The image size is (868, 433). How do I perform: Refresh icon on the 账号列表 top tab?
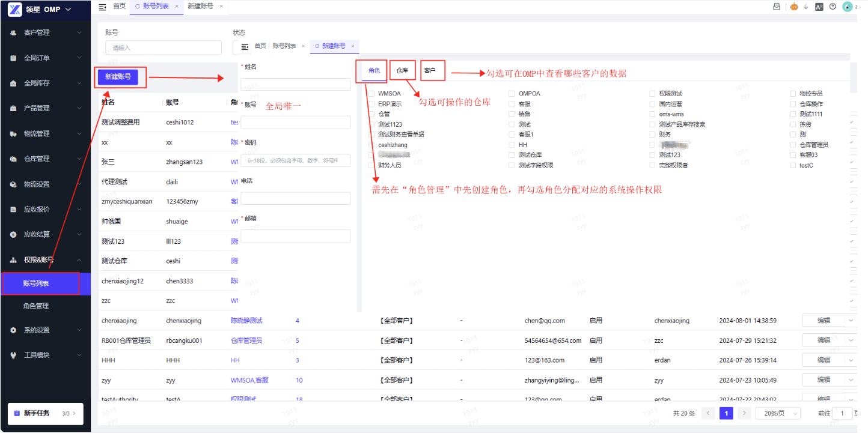point(137,6)
